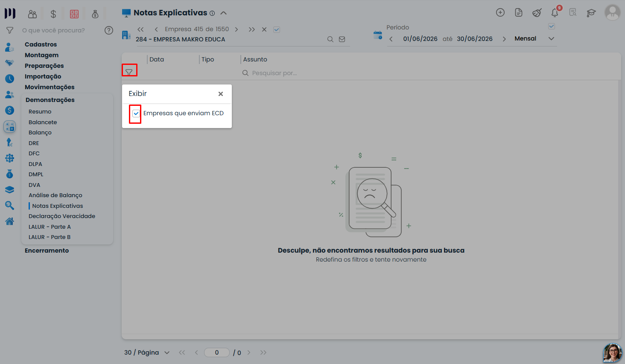Go to previous period
Image resolution: width=625 pixels, height=364 pixels.
(x=391, y=39)
